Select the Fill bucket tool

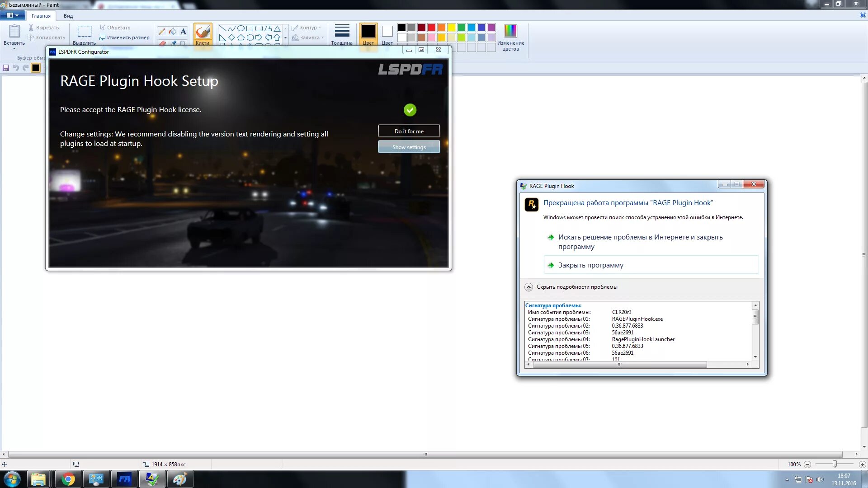(173, 31)
